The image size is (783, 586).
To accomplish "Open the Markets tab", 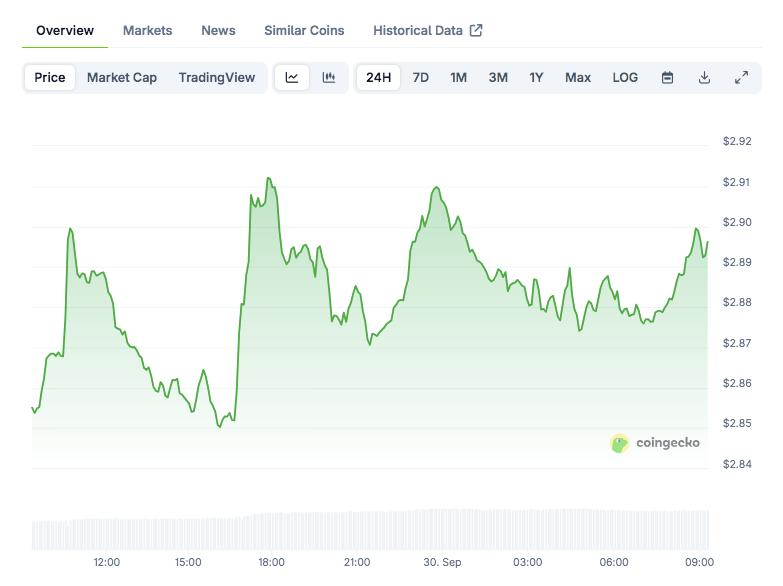I will pyautogui.click(x=147, y=30).
